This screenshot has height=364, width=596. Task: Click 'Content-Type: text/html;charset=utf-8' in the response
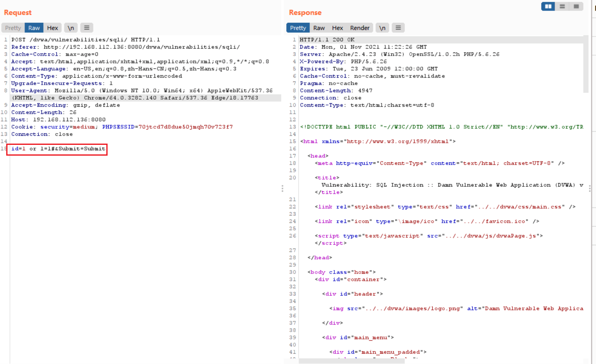[367, 105]
